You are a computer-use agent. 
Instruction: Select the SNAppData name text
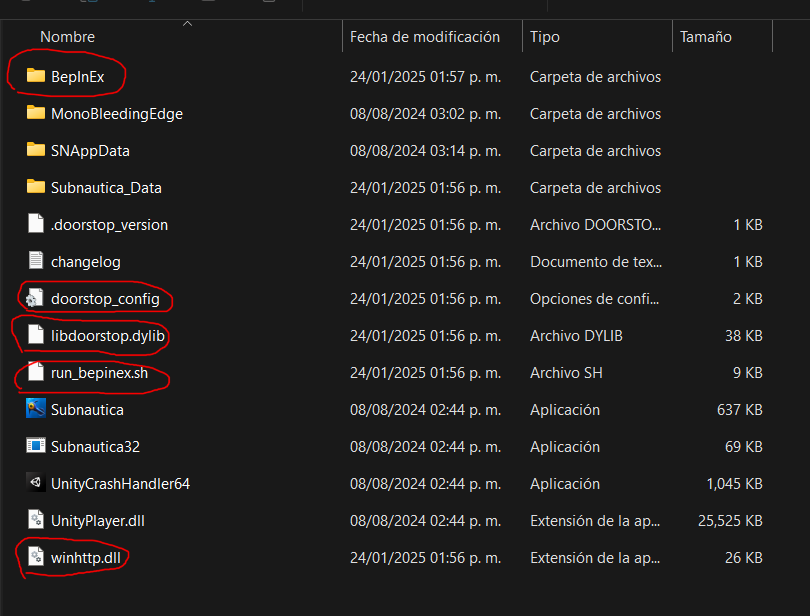[90, 151]
